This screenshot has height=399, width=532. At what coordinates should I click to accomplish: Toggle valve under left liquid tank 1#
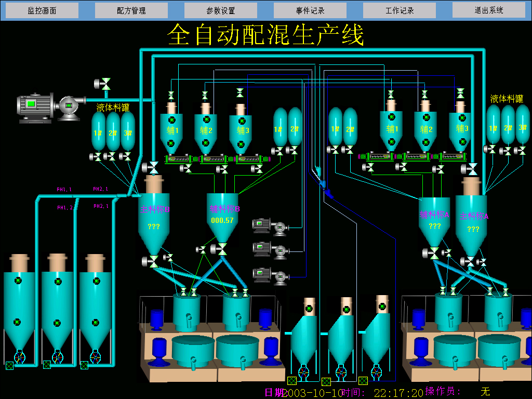97,156
